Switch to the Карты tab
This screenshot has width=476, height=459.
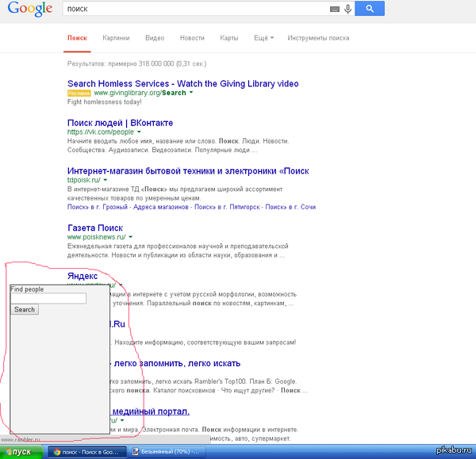tap(229, 38)
